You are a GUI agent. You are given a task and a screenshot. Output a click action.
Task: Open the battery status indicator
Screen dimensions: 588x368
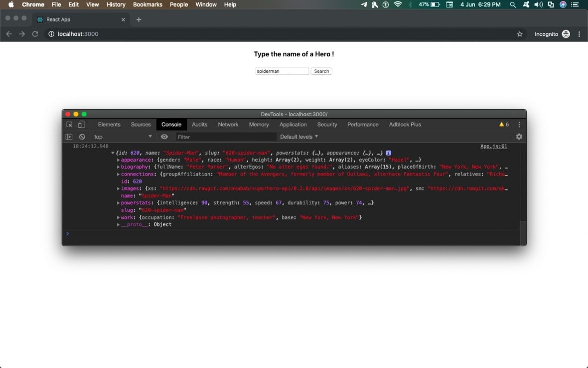[430, 4]
